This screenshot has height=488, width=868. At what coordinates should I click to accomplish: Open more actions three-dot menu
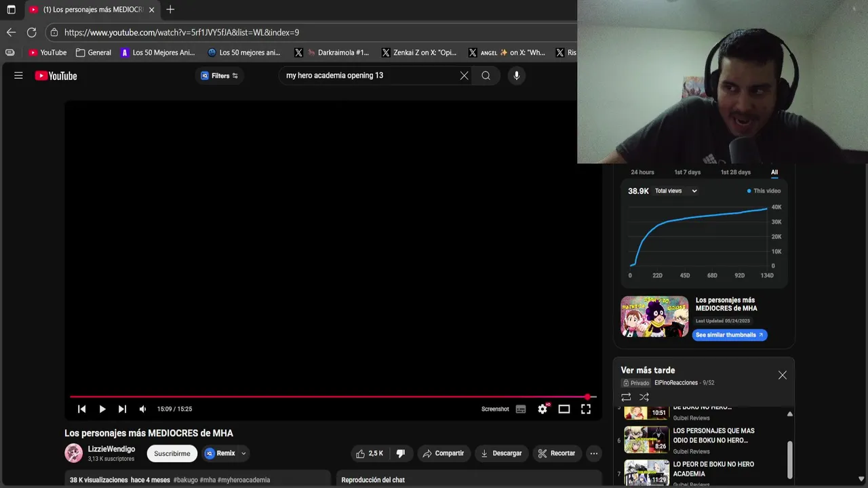pos(594,453)
